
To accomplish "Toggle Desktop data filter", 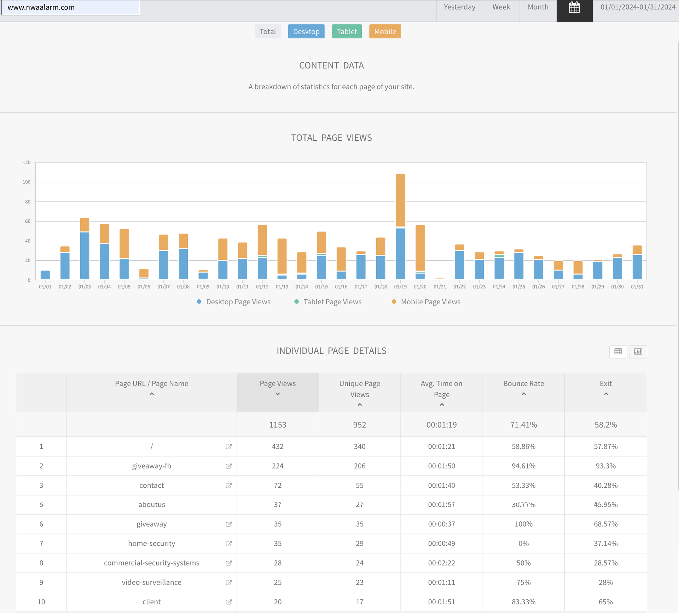I will [306, 31].
